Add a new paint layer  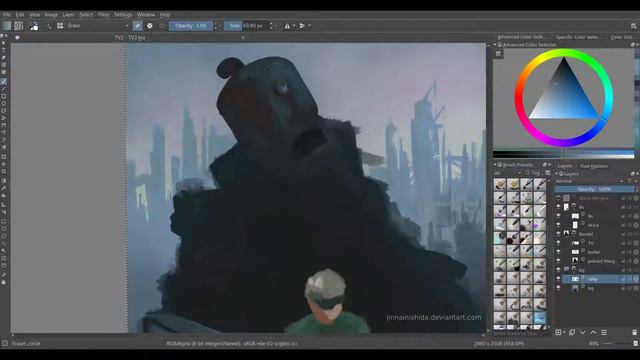(558, 332)
